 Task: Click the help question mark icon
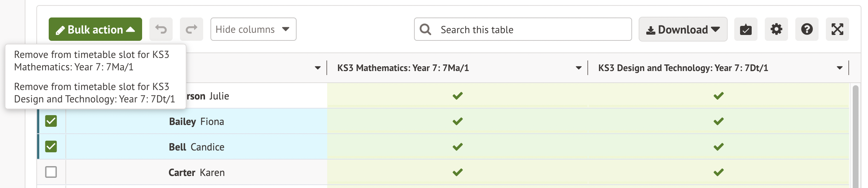click(807, 29)
